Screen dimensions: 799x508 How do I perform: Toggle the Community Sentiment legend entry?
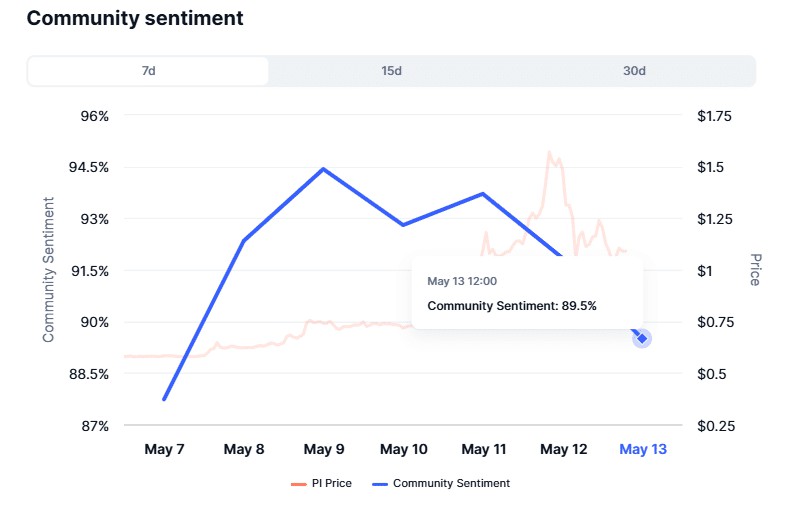pos(441,483)
